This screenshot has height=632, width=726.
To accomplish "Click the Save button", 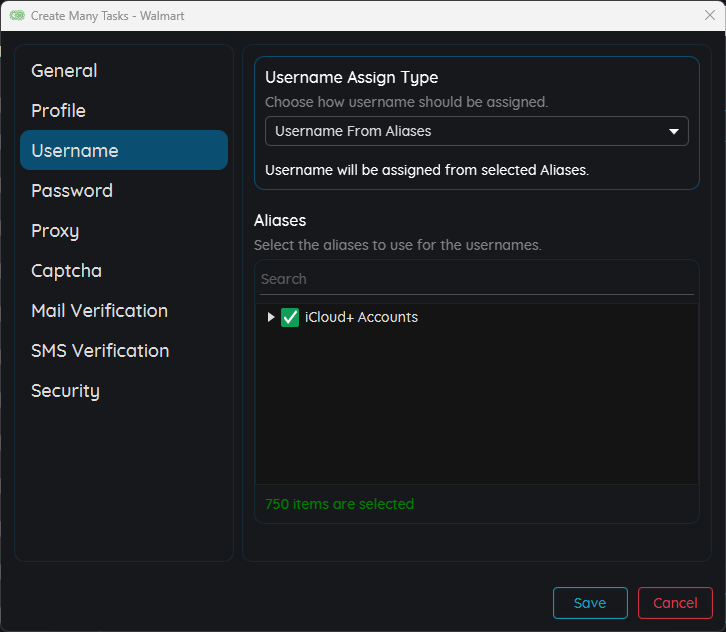I will tap(590, 603).
